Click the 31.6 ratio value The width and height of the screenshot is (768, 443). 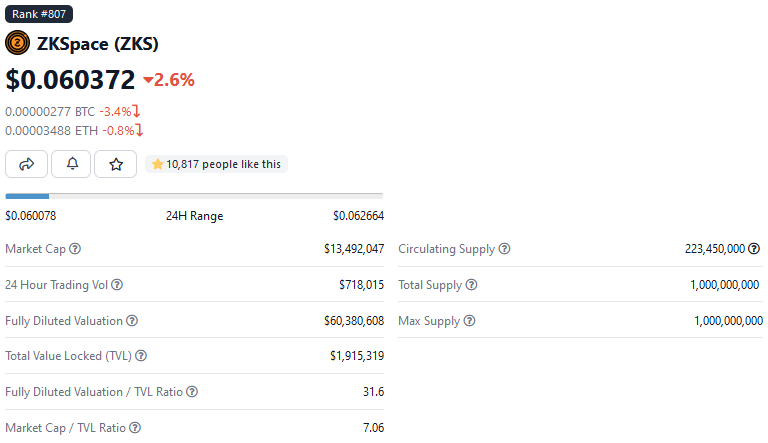pos(374,392)
